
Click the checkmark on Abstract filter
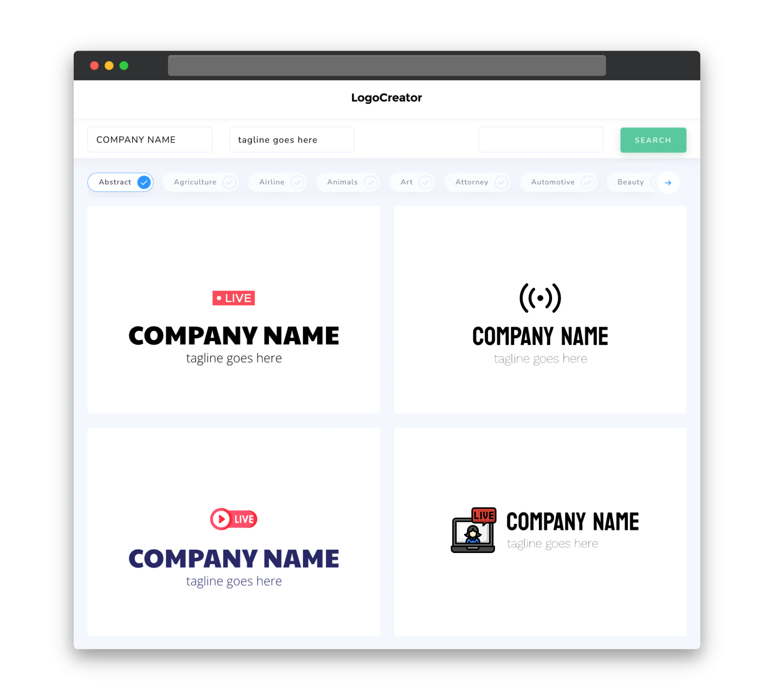(x=144, y=182)
